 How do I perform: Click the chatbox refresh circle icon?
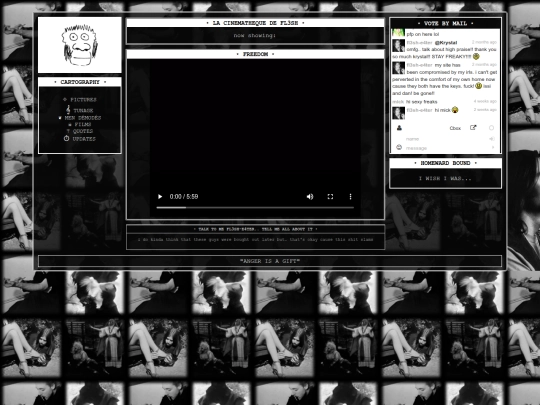click(491, 128)
